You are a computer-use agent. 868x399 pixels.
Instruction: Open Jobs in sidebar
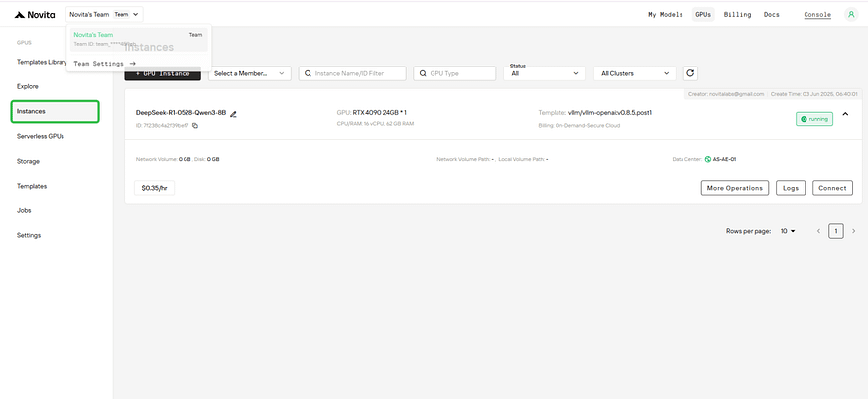click(24, 211)
